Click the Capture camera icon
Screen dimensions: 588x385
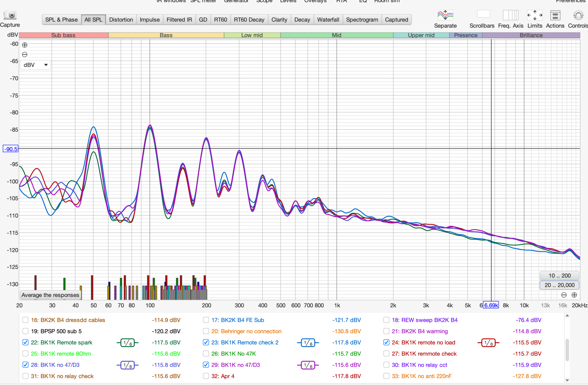[10, 15]
